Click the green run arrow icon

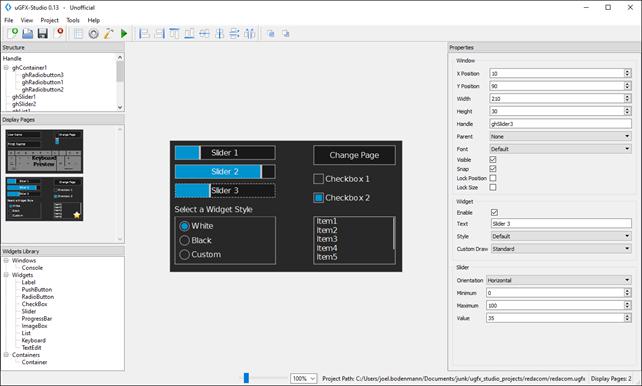pyautogui.click(x=124, y=33)
